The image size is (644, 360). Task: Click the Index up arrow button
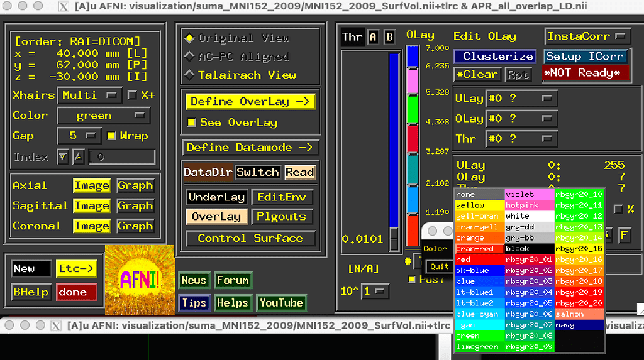[78, 157]
